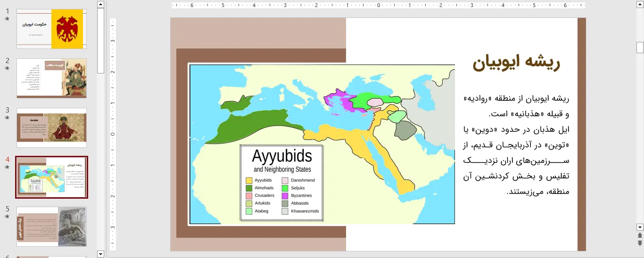
Task: Click the 'Abbasids' label in the legend
Action: [x=300, y=203]
